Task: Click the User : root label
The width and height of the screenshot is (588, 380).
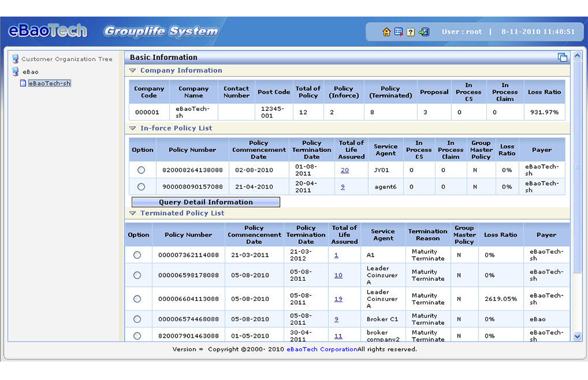Action: click(x=462, y=32)
